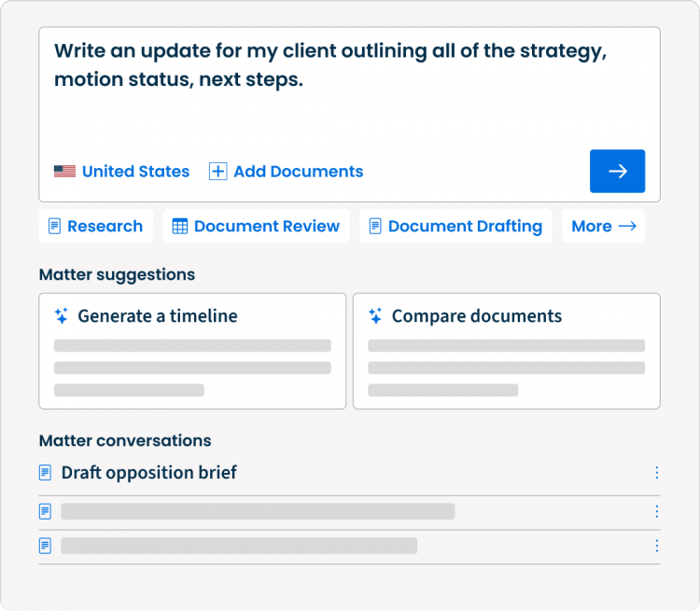This screenshot has height=611, width=700.
Task: Click the Add Documents link
Action: (x=286, y=172)
